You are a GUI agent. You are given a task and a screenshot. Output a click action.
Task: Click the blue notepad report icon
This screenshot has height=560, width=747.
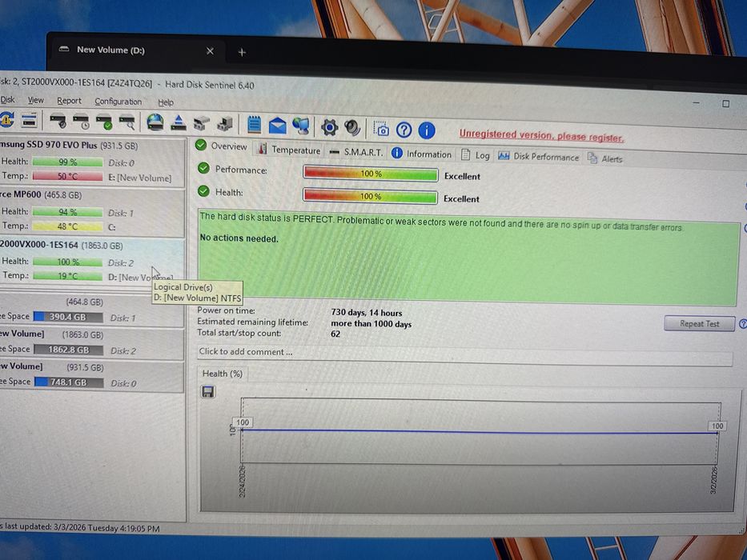click(x=254, y=126)
